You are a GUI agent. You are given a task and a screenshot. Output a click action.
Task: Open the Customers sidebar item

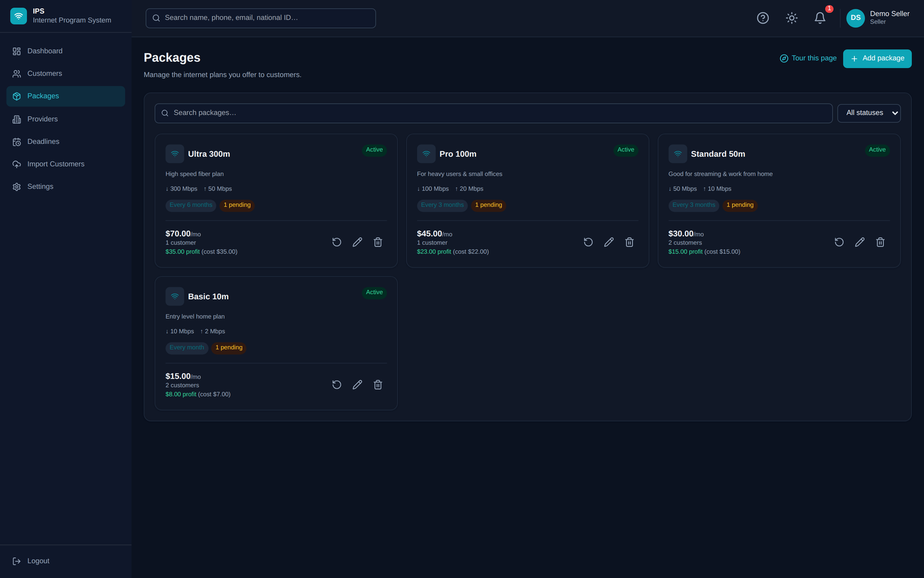65,74
